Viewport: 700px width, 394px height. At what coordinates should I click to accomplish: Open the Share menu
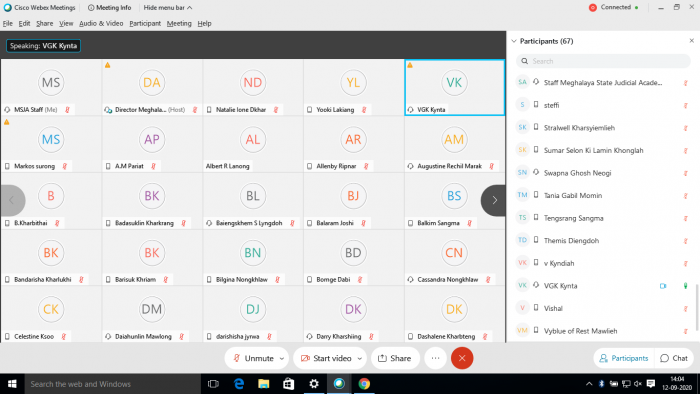coord(45,24)
